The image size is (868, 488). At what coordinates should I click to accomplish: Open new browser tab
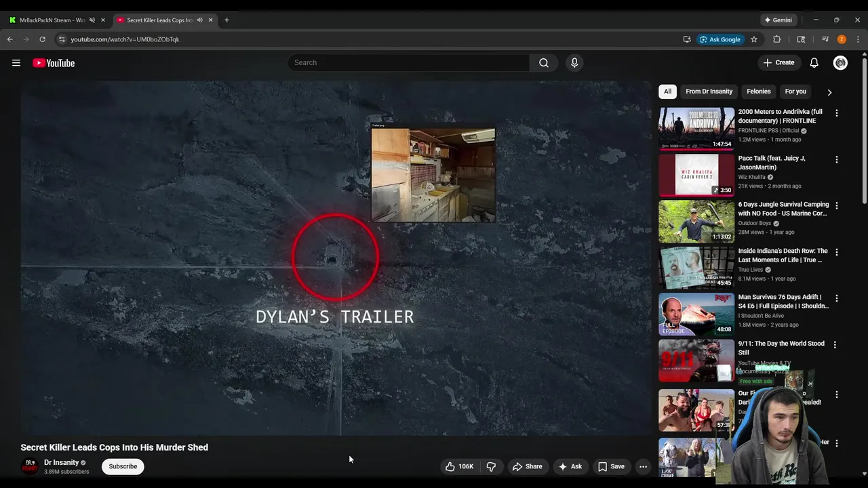click(226, 20)
